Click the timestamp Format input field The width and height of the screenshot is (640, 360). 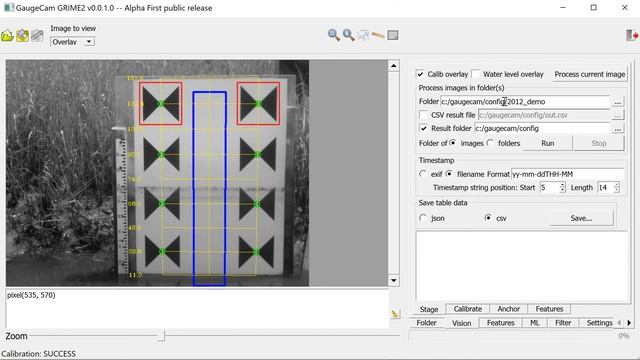tap(567, 174)
